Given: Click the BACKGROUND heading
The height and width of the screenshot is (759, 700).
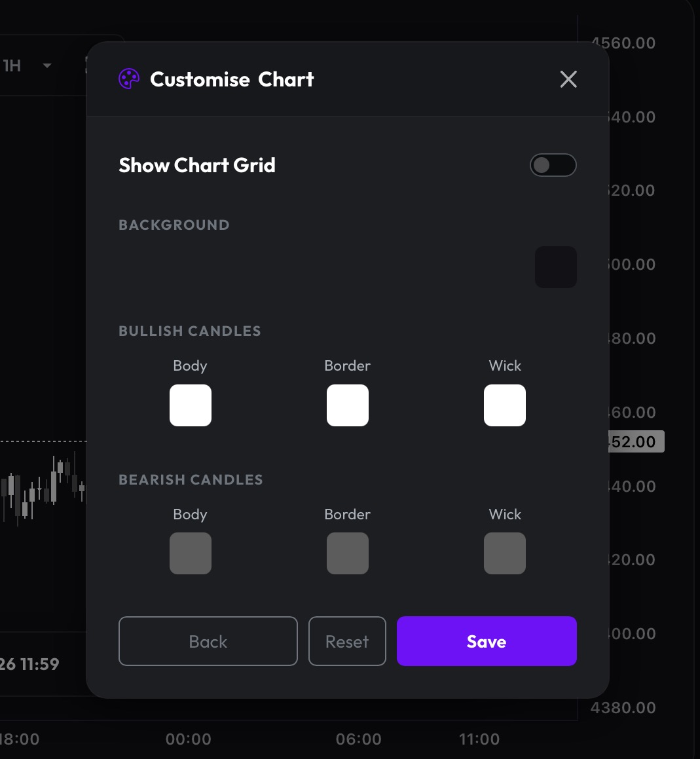Looking at the screenshot, I should 174,225.
